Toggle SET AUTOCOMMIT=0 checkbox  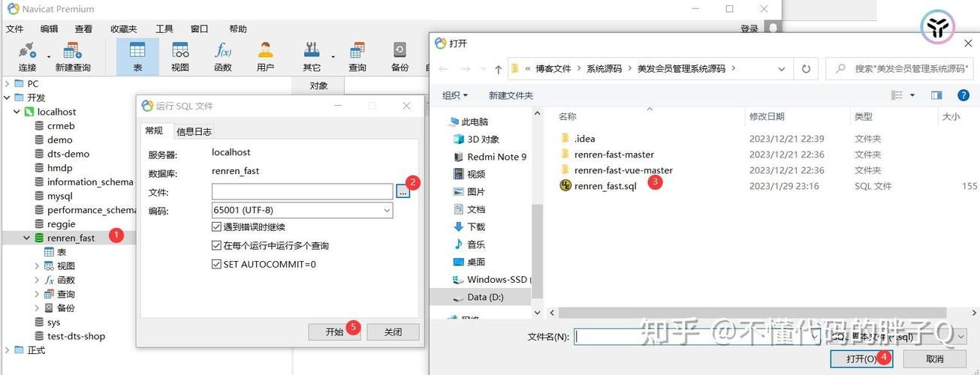(x=217, y=264)
